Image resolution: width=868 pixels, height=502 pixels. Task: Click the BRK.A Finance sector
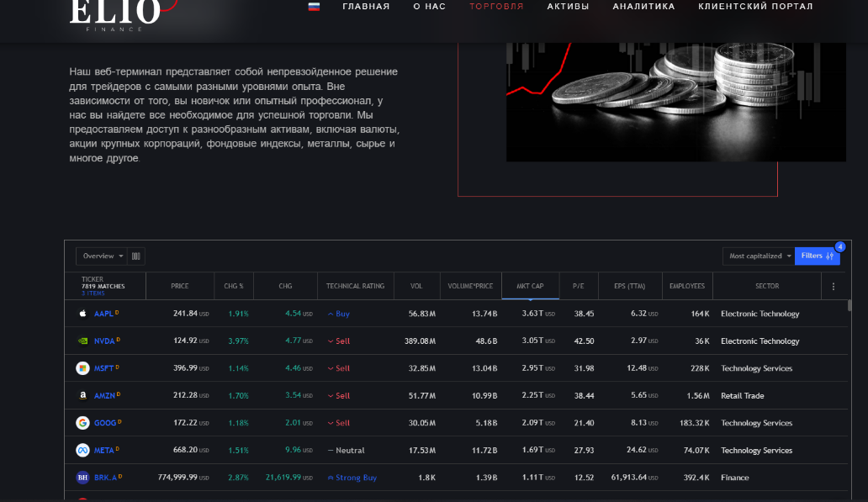point(734,477)
